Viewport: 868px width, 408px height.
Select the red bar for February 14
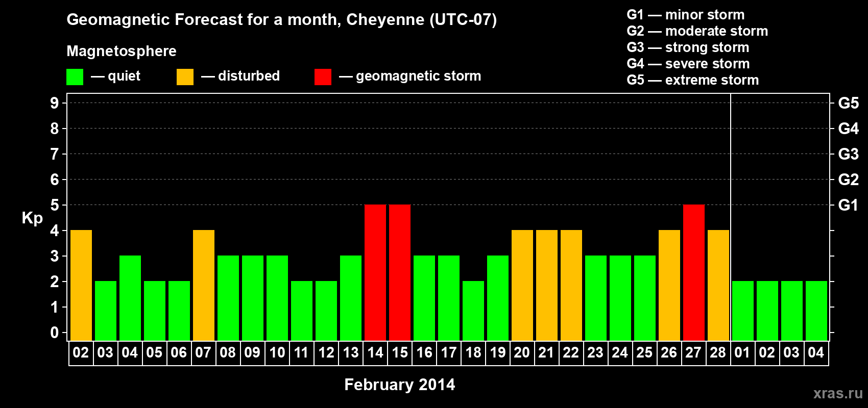[375, 272]
